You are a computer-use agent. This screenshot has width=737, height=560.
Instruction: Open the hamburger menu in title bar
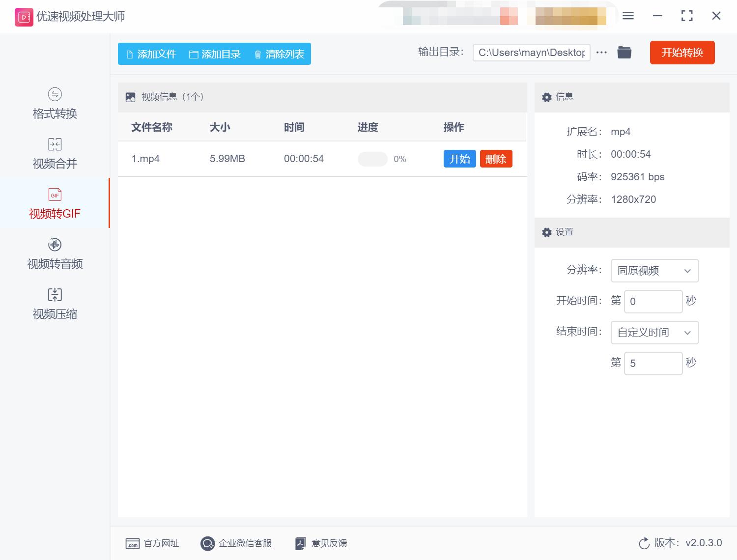coord(627,16)
